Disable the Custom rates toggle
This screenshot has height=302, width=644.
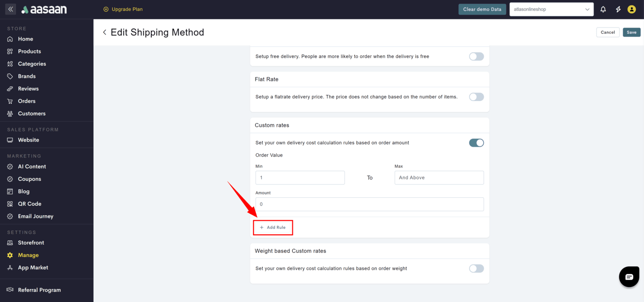click(x=476, y=143)
